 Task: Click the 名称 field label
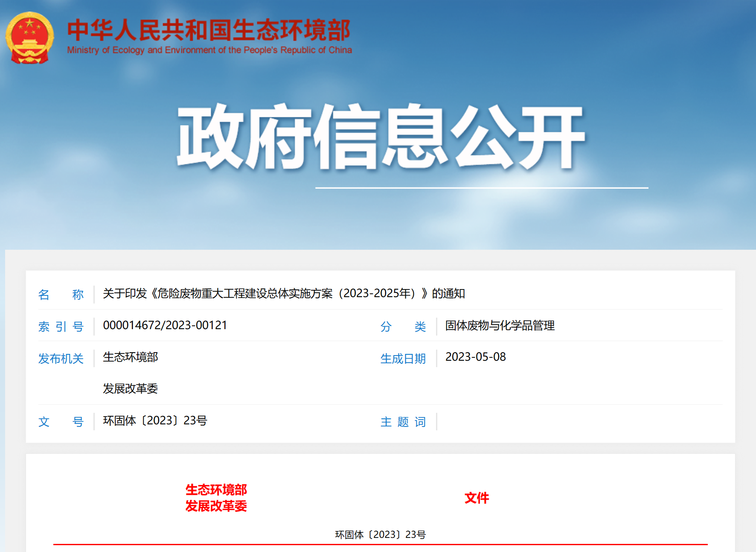click(x=61, y=294)
